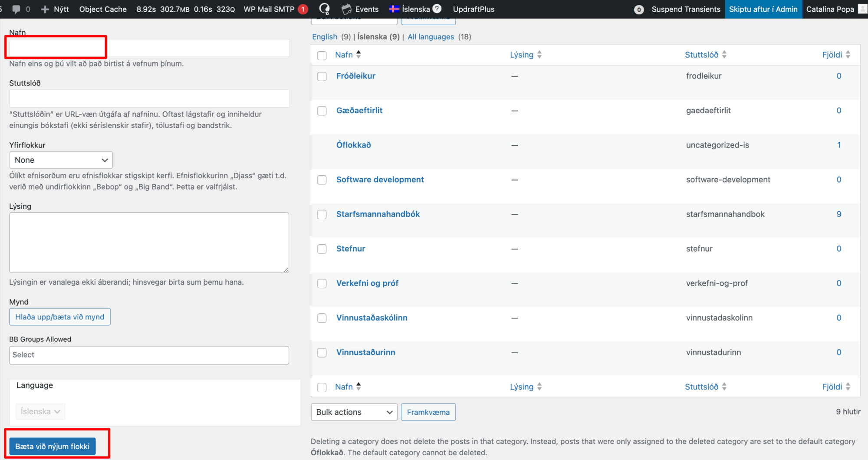
Task: Click the Icelandic flag language icon
Action: pos(394,9)
